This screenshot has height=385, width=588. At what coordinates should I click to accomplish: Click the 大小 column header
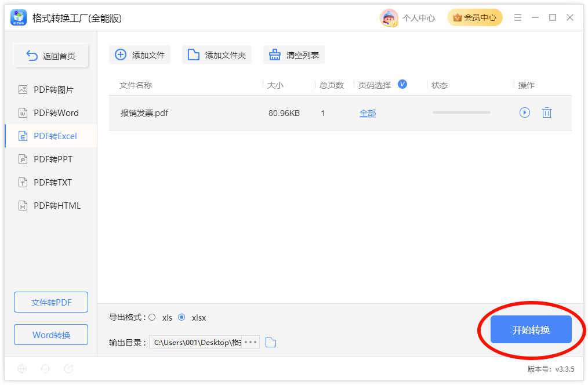coord(275,85)
